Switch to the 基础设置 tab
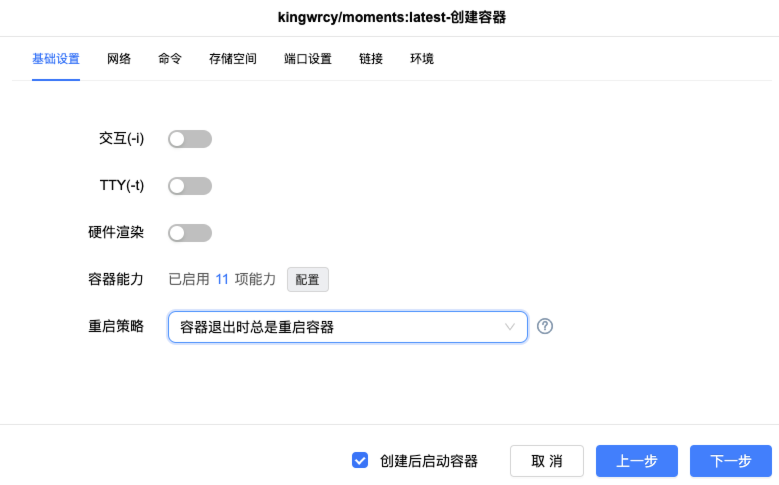The height and width of the screenshot is (485, 779). pyautogui.click(x=56, y=59)
